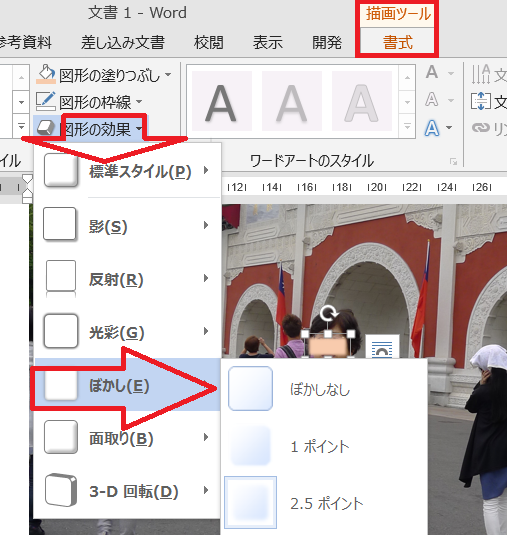This screenshot has height=535, width=507.
Task: Open the 標準スタイル(P) submenu
Action: click(x=128, y=171)
